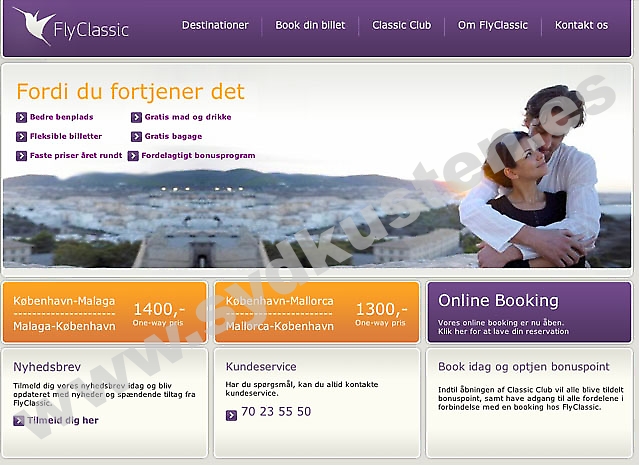Click the arrow icon beside Fordelagtigt bonusprogram
The width and height of the screenshot is (640, 466).
133,156
